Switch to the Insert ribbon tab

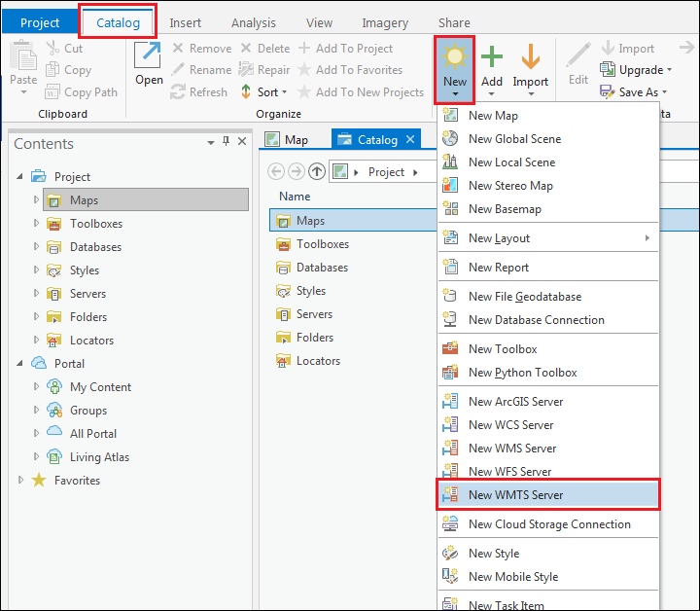coord(185,22)
